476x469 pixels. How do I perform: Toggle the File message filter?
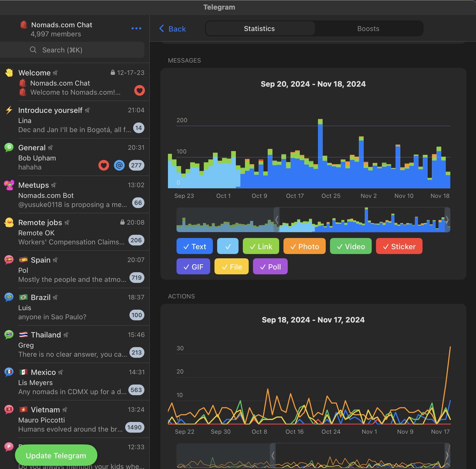232,267
